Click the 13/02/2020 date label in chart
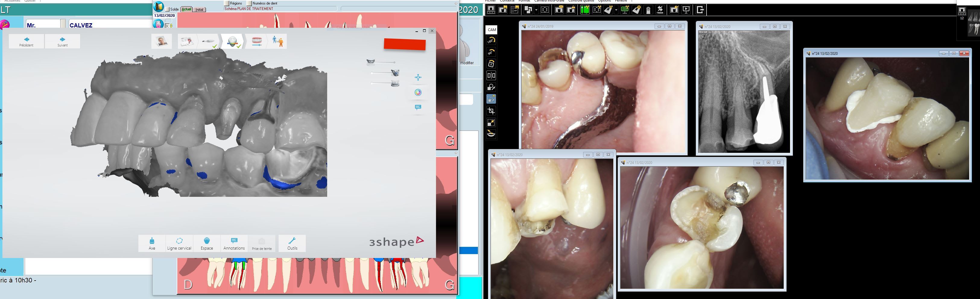The image size is (980, 299). [164, 16]
